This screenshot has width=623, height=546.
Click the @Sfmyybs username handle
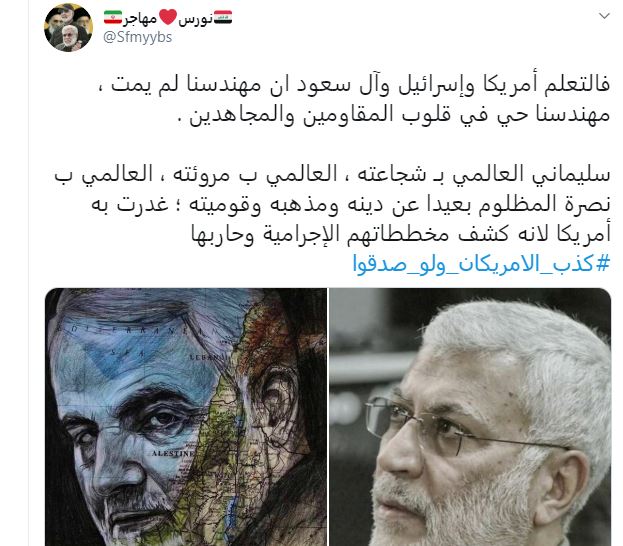point(137,37)
